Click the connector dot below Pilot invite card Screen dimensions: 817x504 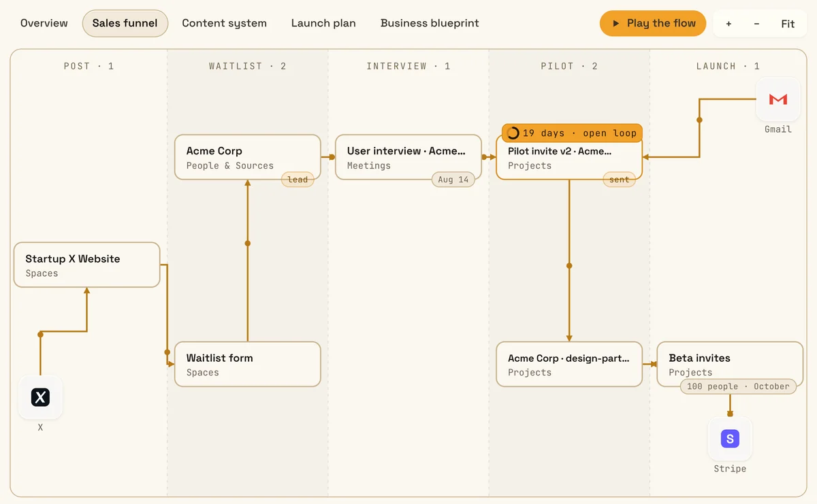[x=569, y=266]
